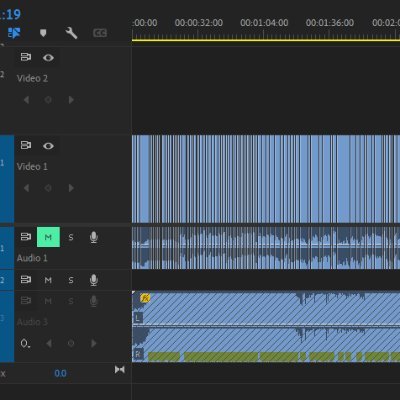Select the L channel label on Audio 3 clip
400x400 pixels.
point(138,318)
